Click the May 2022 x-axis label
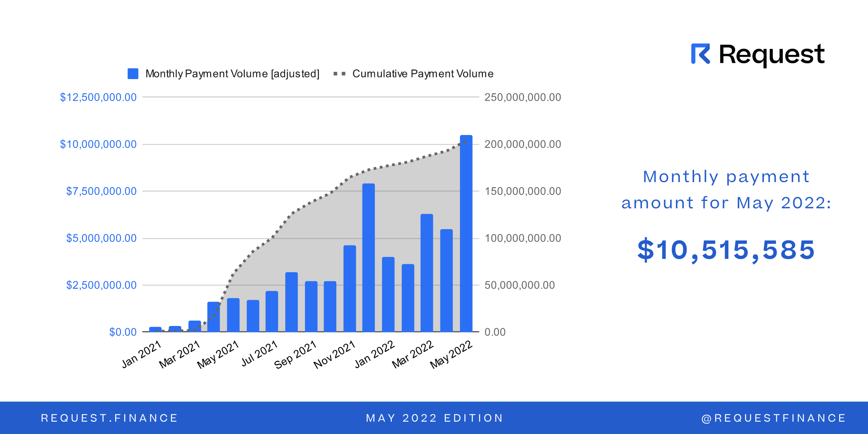Image resolution: width=868 pixels, height=434 pixels. 451,355
